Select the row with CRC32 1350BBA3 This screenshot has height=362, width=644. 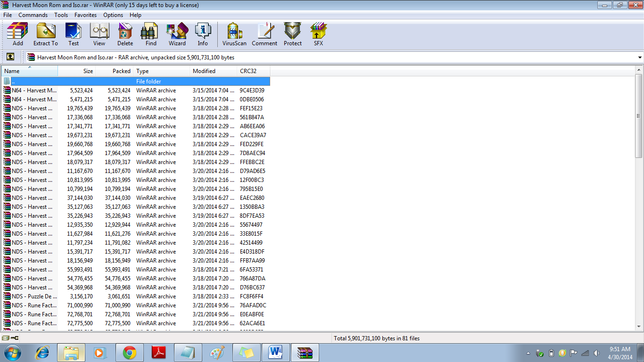(136, 207)
